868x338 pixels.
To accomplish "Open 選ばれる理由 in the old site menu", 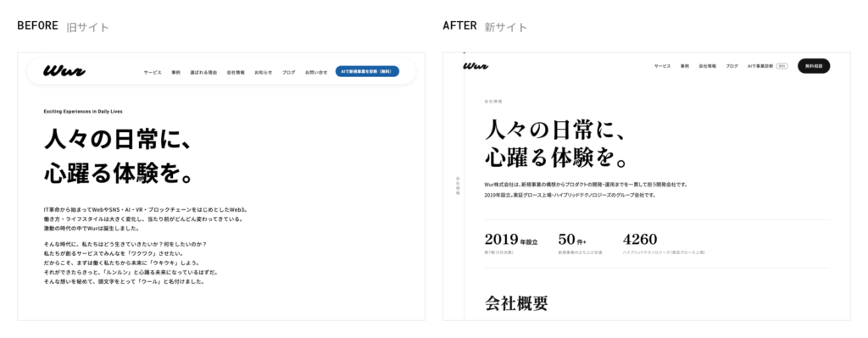I will coord(203,73).
